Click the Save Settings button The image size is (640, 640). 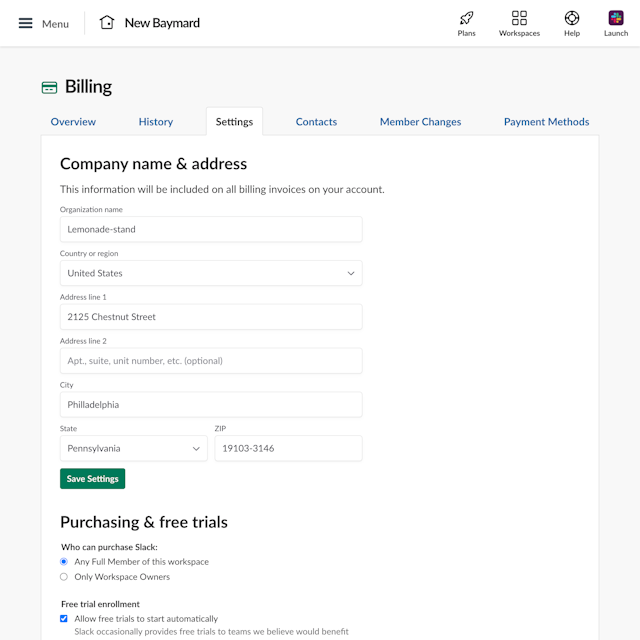(93, 478)
